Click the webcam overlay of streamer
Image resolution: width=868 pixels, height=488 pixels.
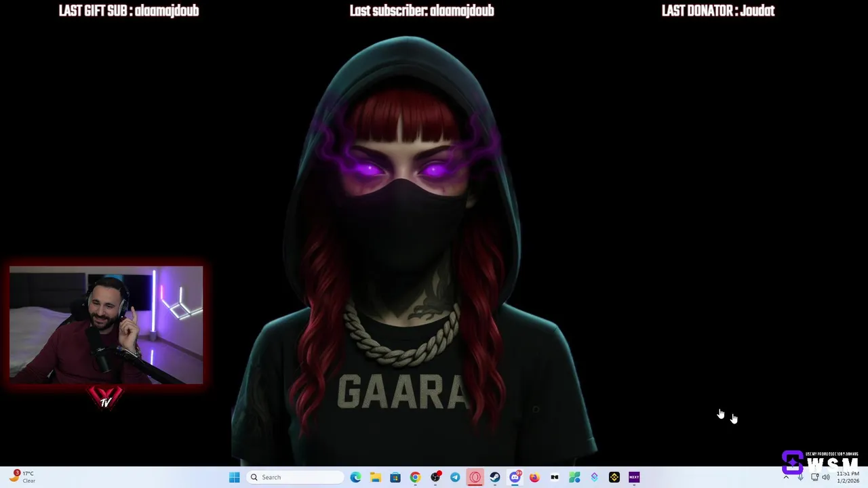(x=106, y=325)
